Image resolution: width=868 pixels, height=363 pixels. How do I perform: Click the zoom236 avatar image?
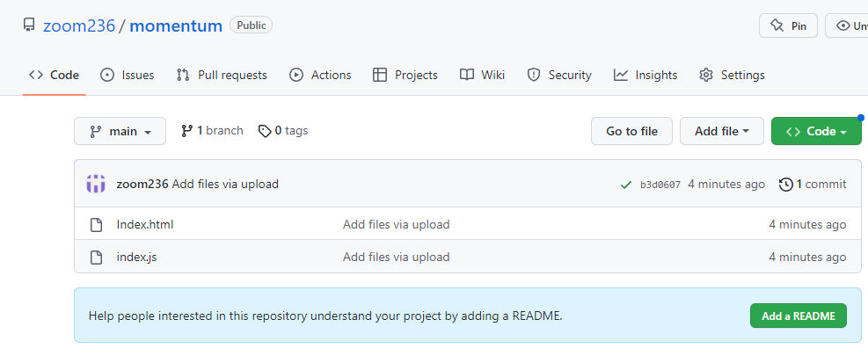click(96, 184)
